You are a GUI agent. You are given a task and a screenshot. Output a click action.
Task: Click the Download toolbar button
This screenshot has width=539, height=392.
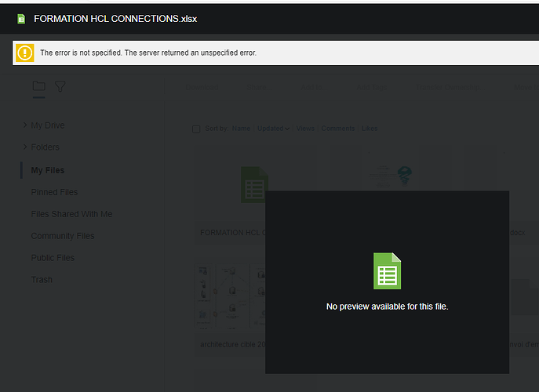pos(202,88)
